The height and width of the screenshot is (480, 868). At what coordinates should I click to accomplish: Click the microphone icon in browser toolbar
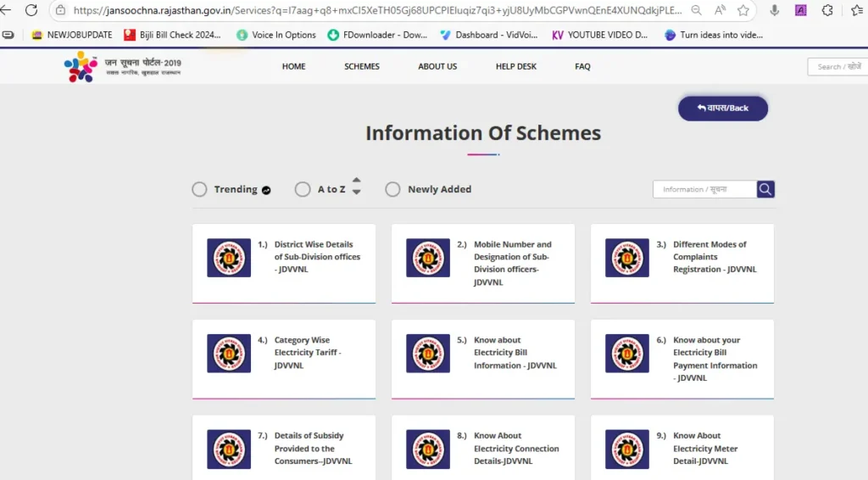tap(775, 10)
